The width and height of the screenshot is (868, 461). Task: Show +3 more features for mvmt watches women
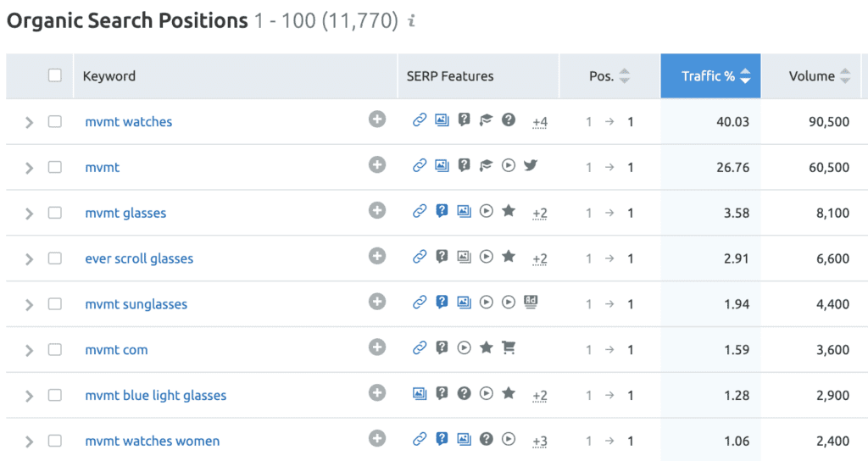[x=540, y=442]
